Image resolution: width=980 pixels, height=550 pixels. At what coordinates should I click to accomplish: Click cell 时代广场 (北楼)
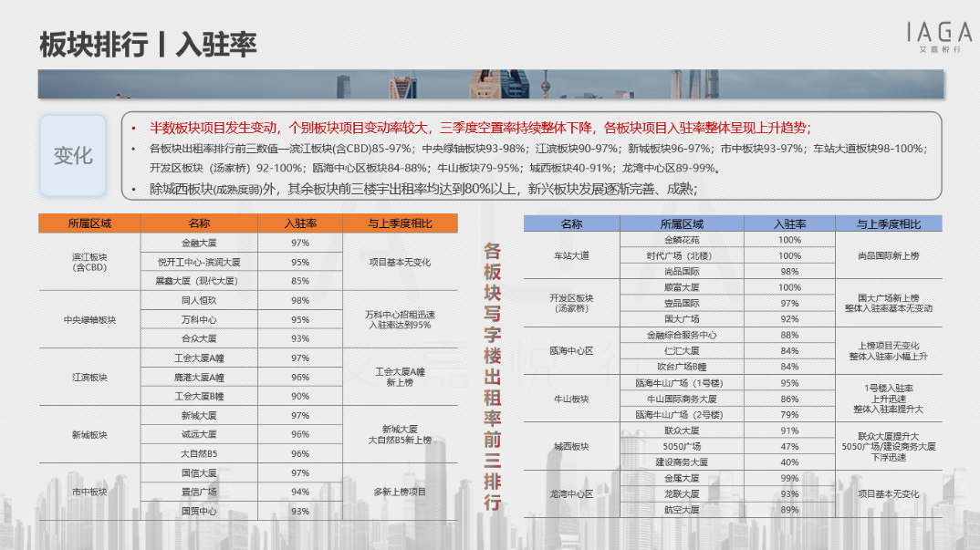(x=682, y=255)
